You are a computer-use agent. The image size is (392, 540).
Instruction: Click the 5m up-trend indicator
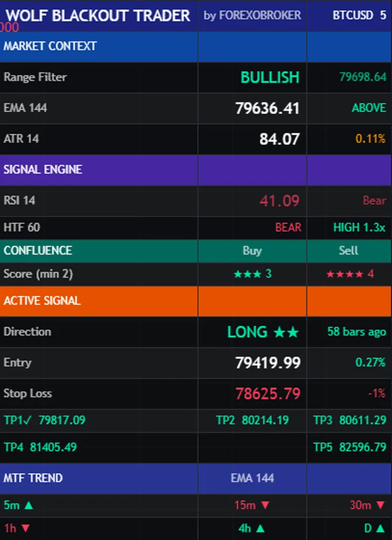click(18, 505)
